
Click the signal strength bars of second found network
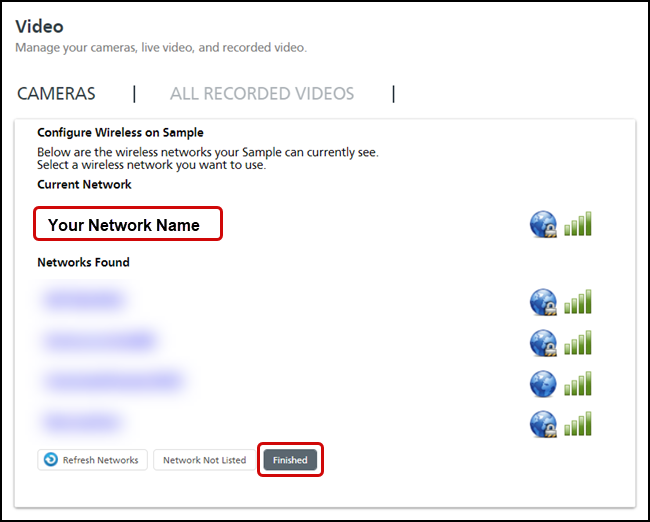[578, 343]
